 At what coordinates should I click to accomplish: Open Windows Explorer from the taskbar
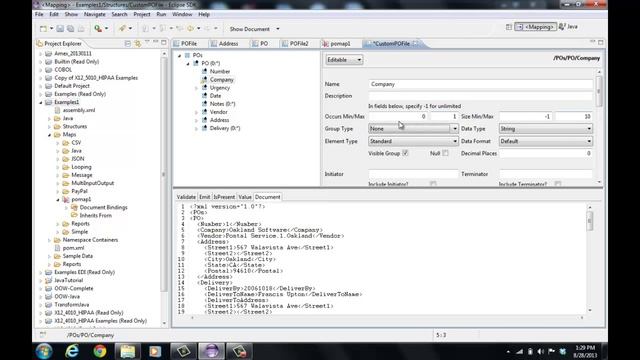point(128,351)
